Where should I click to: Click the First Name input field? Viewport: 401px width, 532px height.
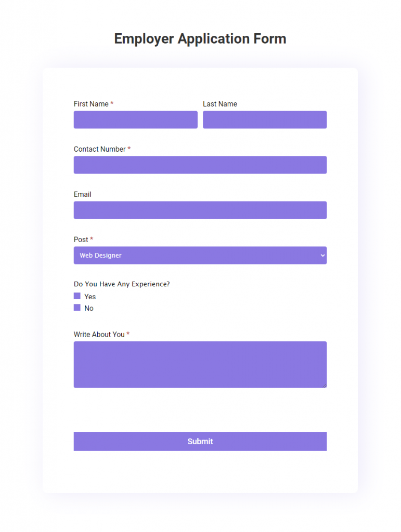click(x=135, y=119)
